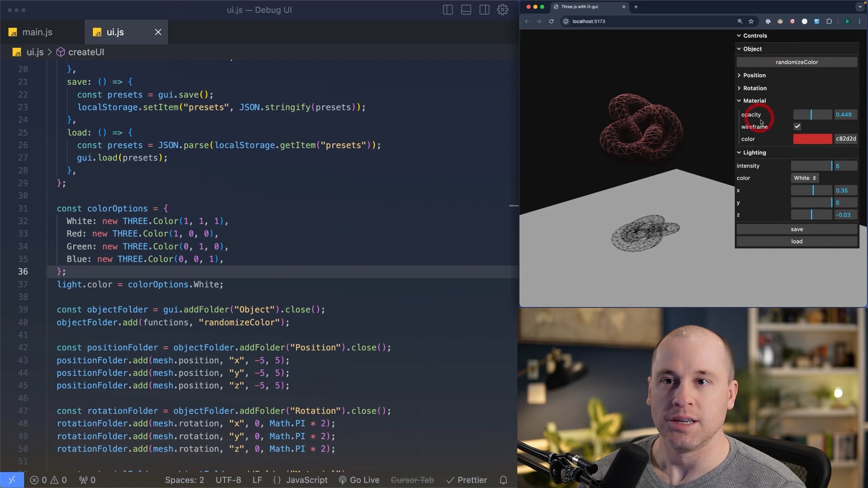The height and width of the screenshot is (488, 868).
Task: Click the blue extension icon before the puzzle piece
Action: [x=817, y=21]
